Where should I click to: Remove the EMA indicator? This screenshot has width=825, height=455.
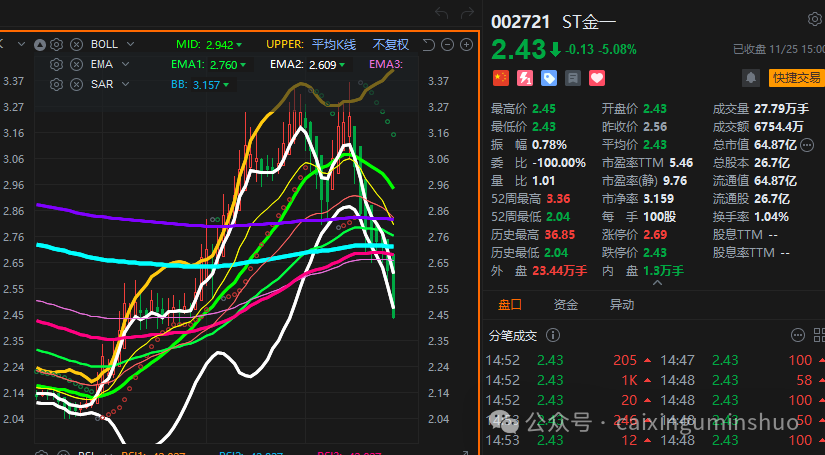[76, 64]
